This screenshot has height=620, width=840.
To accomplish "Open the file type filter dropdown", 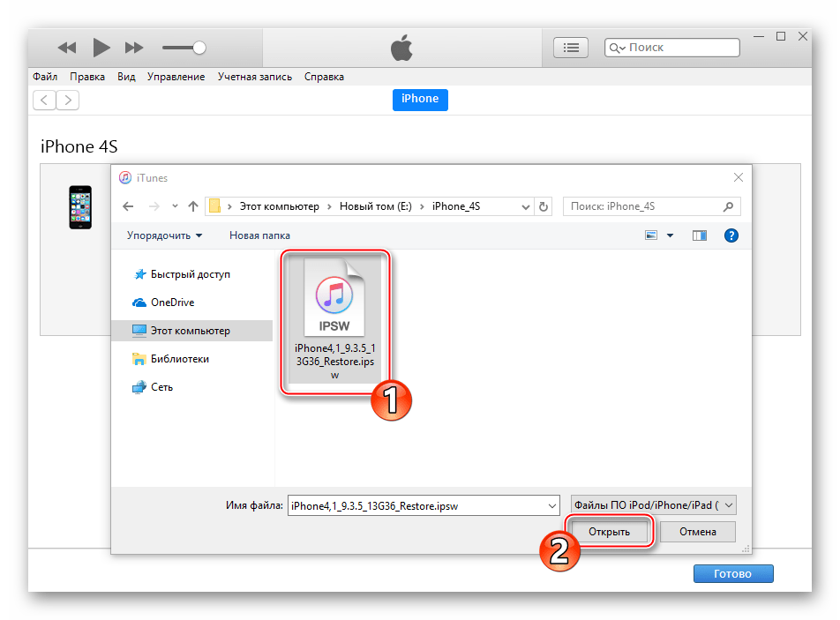I will click(x=653, y=505).
